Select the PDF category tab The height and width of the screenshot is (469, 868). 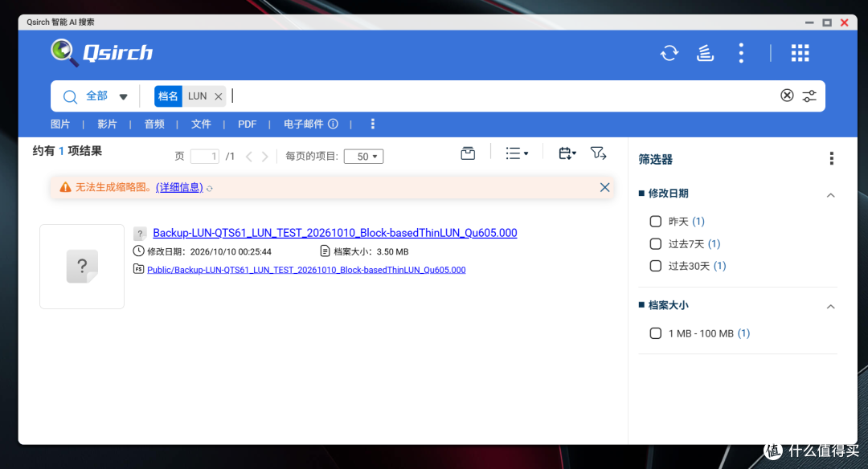pyautogui.click(x=247, y=124)
